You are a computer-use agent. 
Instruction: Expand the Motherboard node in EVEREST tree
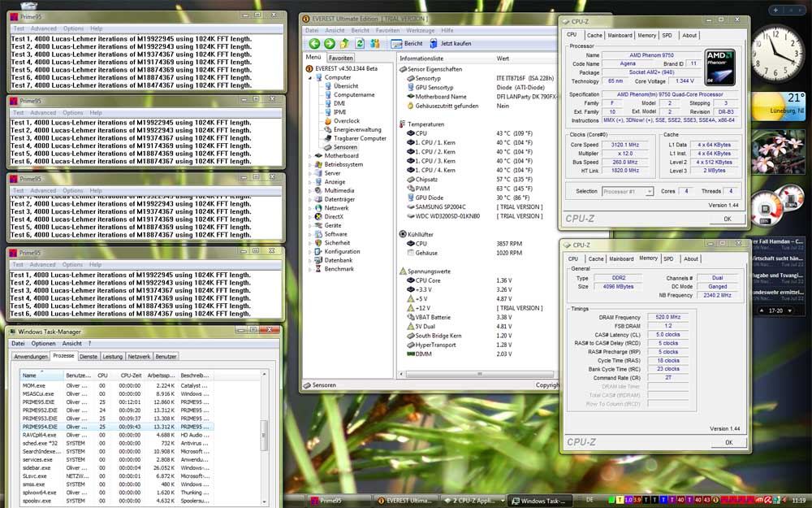[310, 156]
